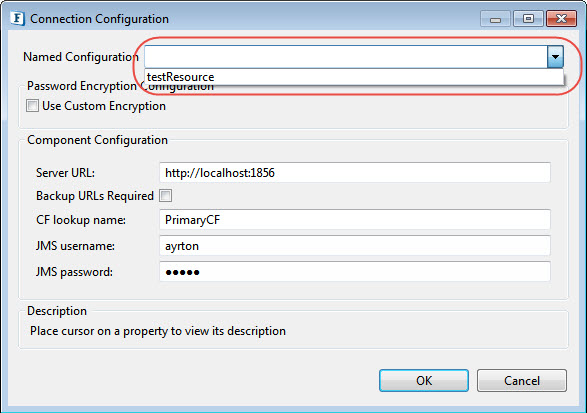
Task: Focus the CF lookup name field
Action: 355,219
